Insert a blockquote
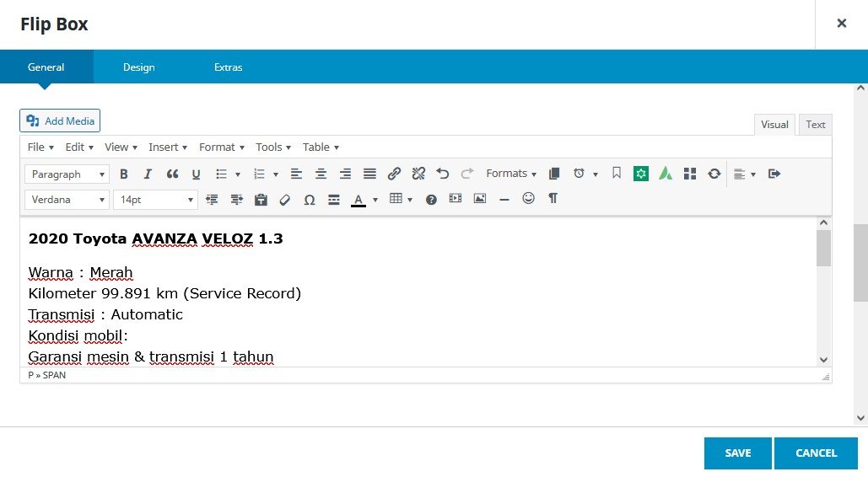 [x=172, y=174]
